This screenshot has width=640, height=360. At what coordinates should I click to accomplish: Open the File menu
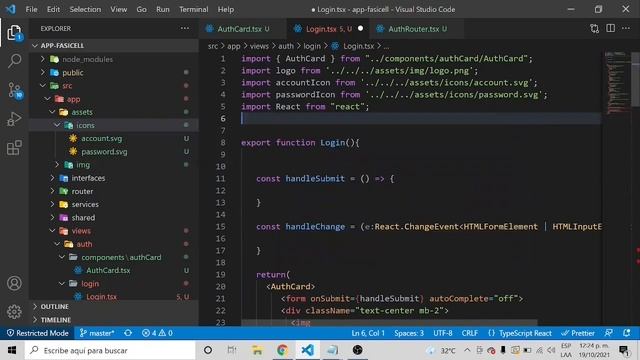(31, 9)
